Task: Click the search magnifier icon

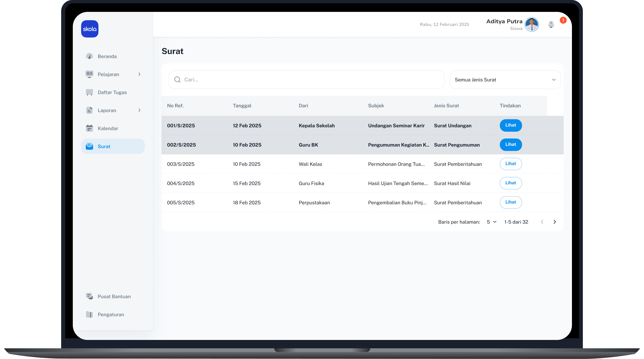Action: pyautogui.click(x=177, y=79)
